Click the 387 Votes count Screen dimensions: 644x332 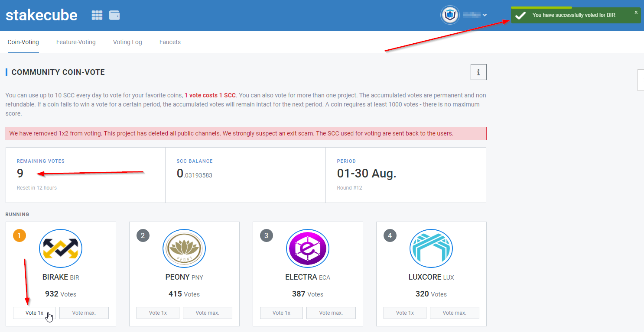[308, 294]
